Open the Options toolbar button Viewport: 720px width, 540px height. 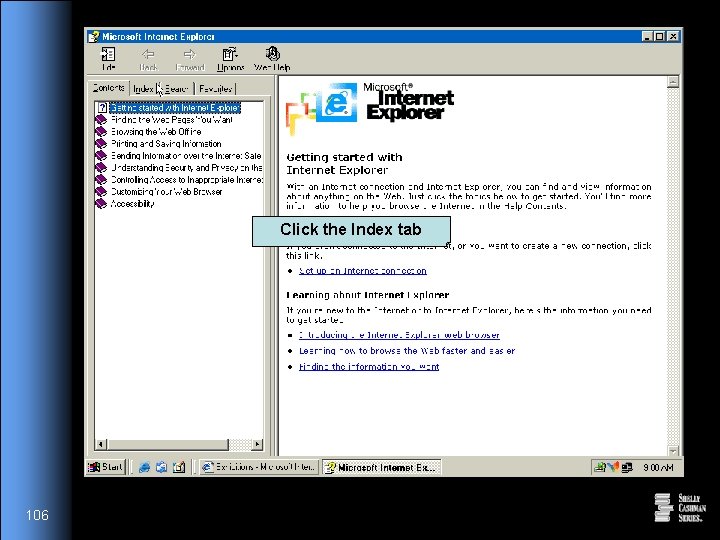[230, 59]
